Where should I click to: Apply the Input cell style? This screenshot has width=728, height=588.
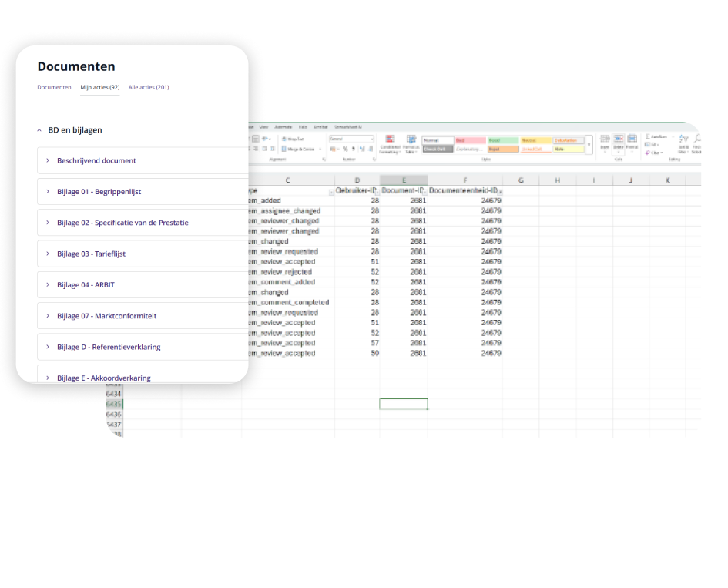503,149
